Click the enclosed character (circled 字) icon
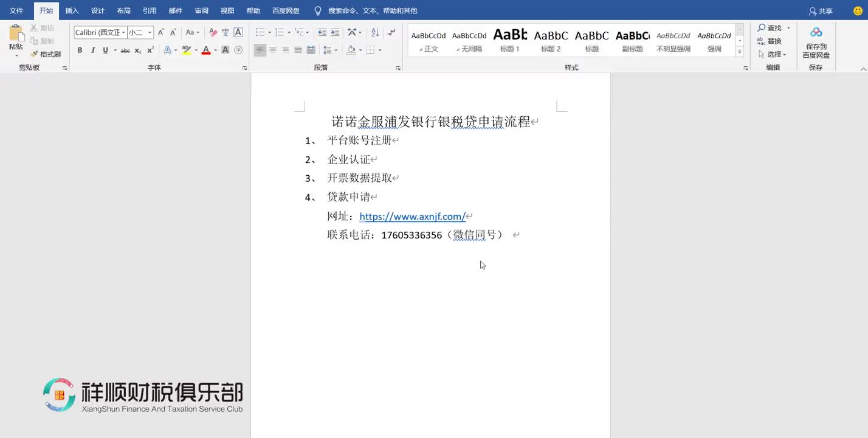Screen dimensions: 868x438 (x=238, y=50)
